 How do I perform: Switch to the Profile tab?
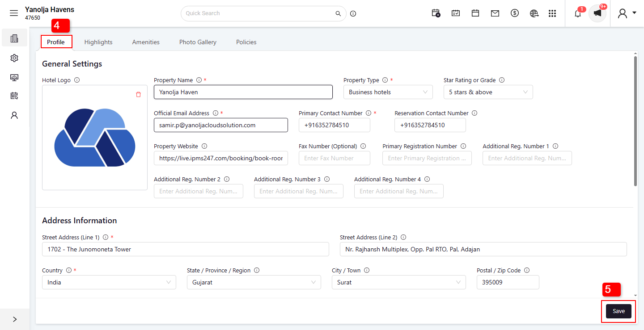56,42
